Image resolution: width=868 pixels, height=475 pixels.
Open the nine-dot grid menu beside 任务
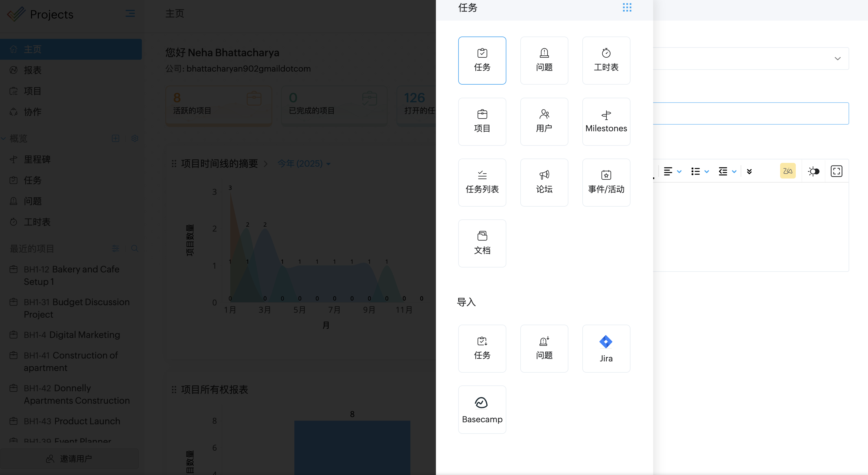[627, 8]
